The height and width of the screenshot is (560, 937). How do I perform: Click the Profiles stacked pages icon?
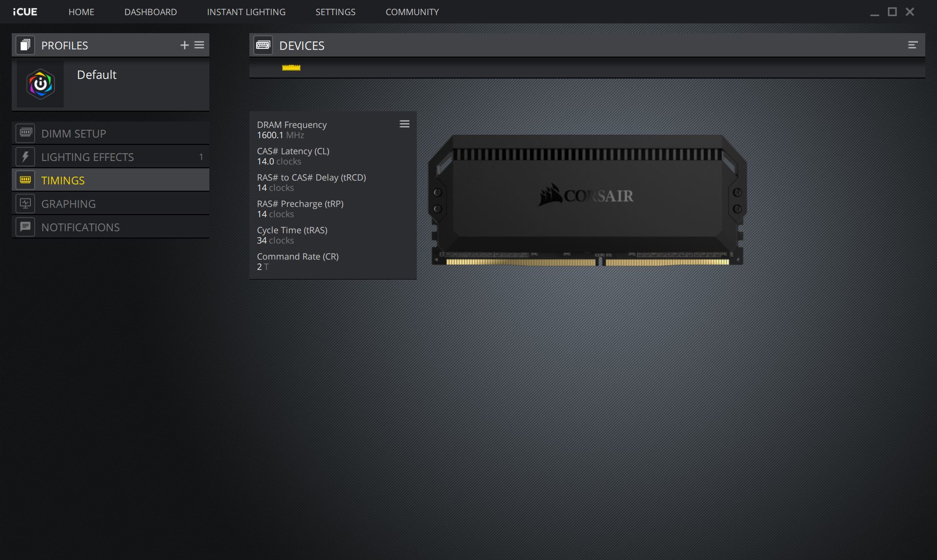click(x=25, y=45)
